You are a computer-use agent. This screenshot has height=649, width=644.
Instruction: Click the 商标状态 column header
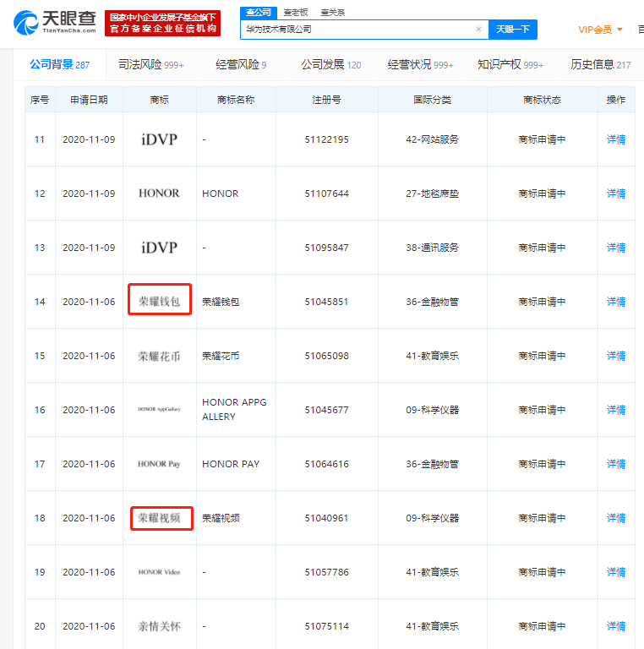(x=542, y=100)
